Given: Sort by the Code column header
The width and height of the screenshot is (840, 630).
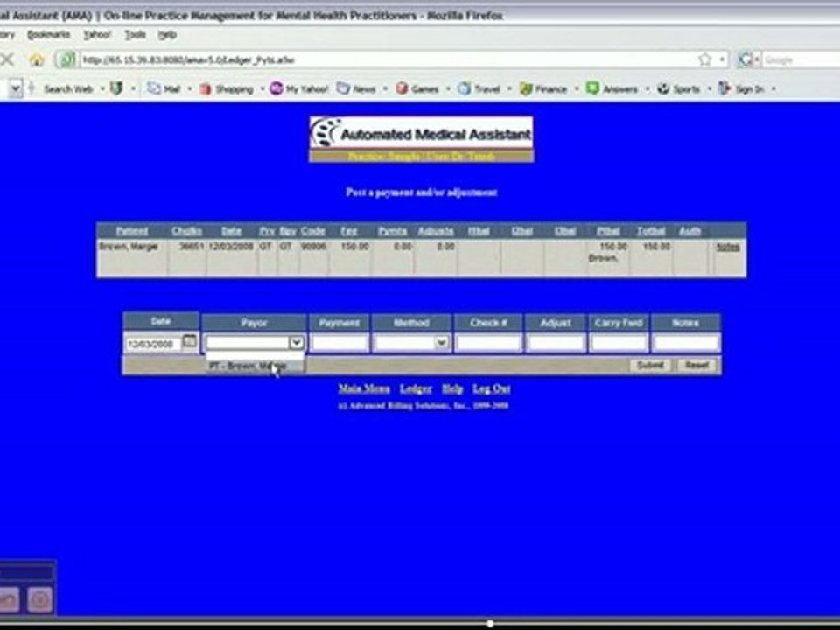Looking at the screenshot, I should click(313, 231).
